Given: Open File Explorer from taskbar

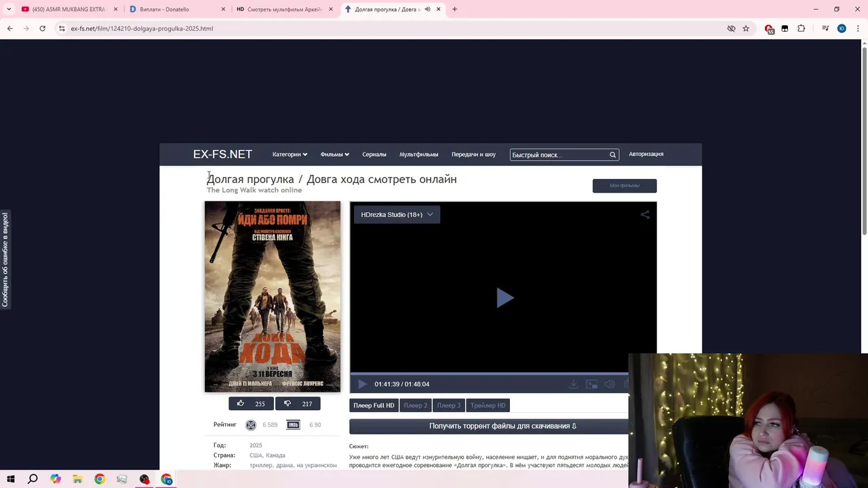Looking at the screenshot, I should 77,479.
